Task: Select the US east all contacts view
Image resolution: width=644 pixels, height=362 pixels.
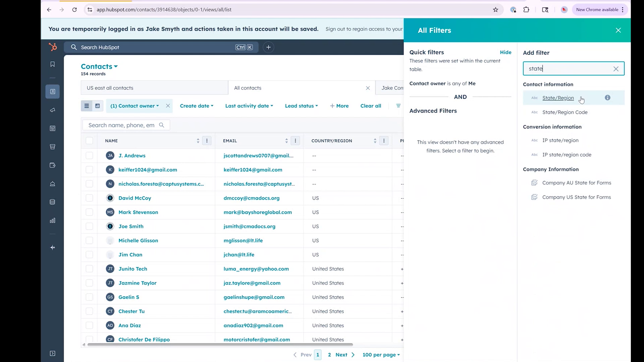Action: (109, 87)
